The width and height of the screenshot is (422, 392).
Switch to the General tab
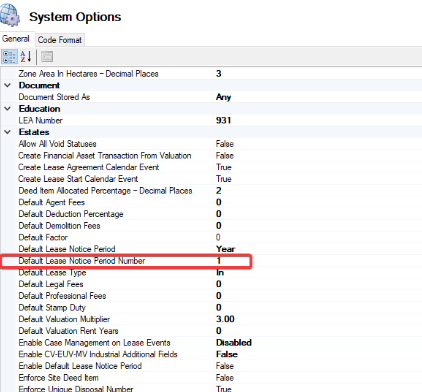15,39
